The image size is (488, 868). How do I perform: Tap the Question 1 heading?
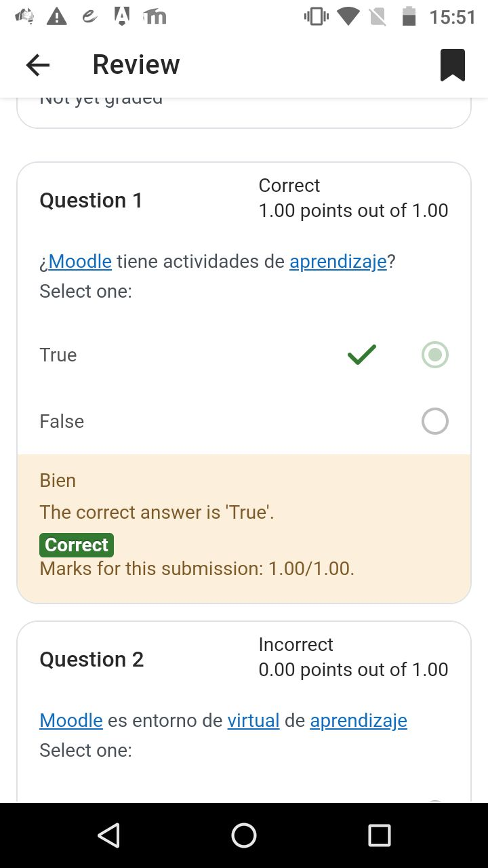click(x=91, y=200)
